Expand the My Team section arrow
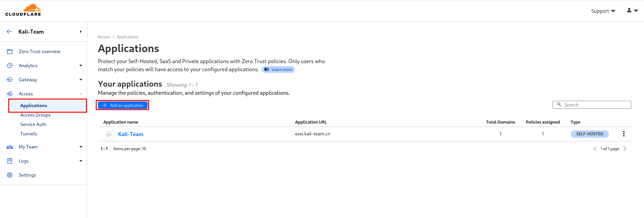Screen dimensions: 644x218 tap(81, 147)
